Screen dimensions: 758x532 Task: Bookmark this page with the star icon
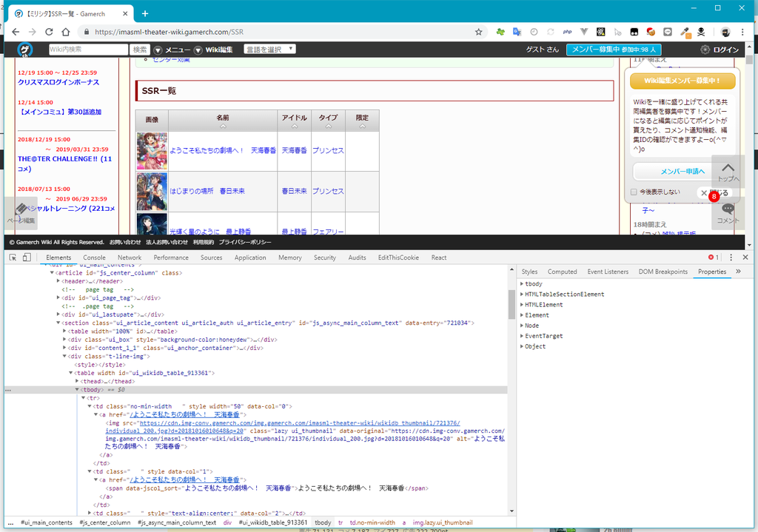[479, 32]
